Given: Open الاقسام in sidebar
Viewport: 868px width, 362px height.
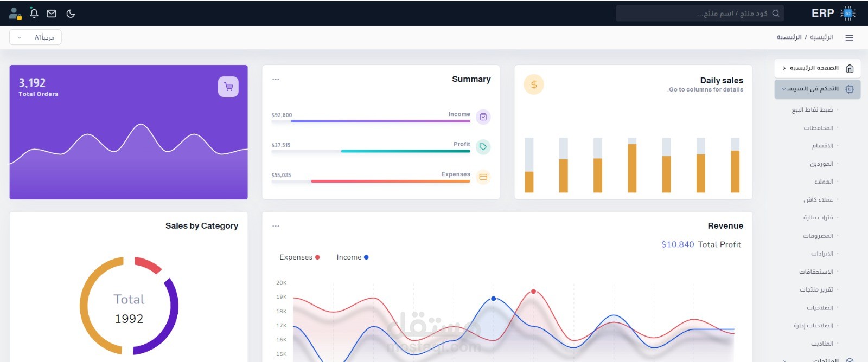Looking at the screenshot, I should [822, 146].
